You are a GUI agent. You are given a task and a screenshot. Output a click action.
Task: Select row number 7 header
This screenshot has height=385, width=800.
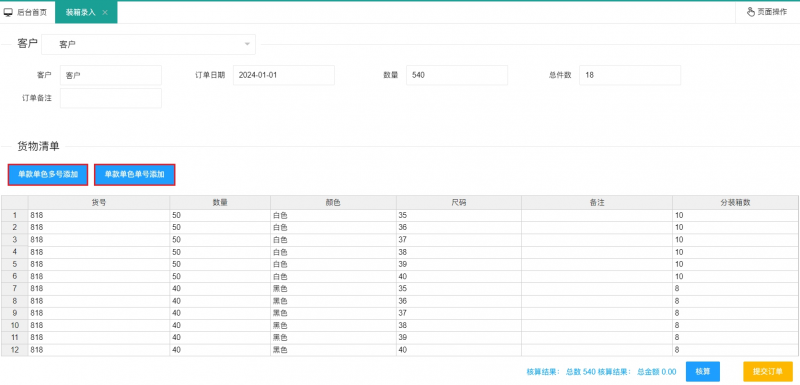coord(15,289)
